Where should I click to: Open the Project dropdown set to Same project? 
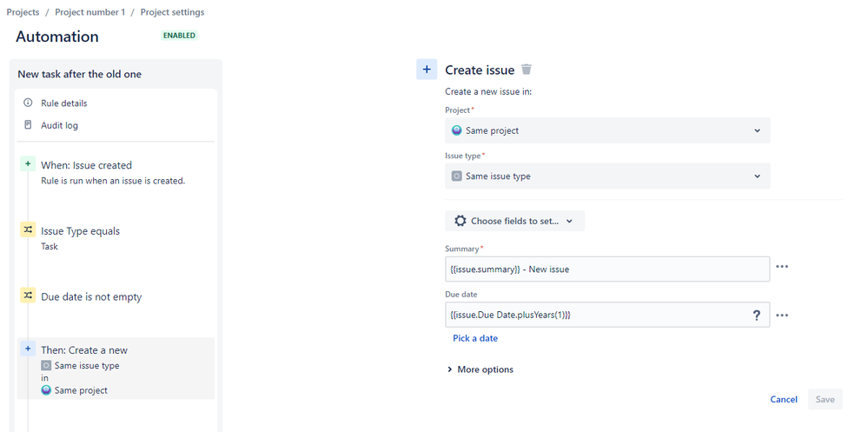click(x=607, y=130)
